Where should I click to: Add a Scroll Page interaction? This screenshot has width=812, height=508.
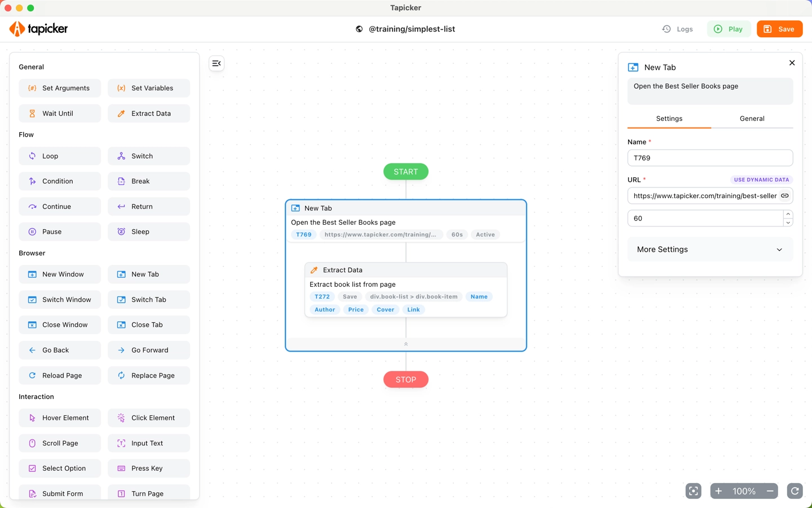tap(60, 443)
